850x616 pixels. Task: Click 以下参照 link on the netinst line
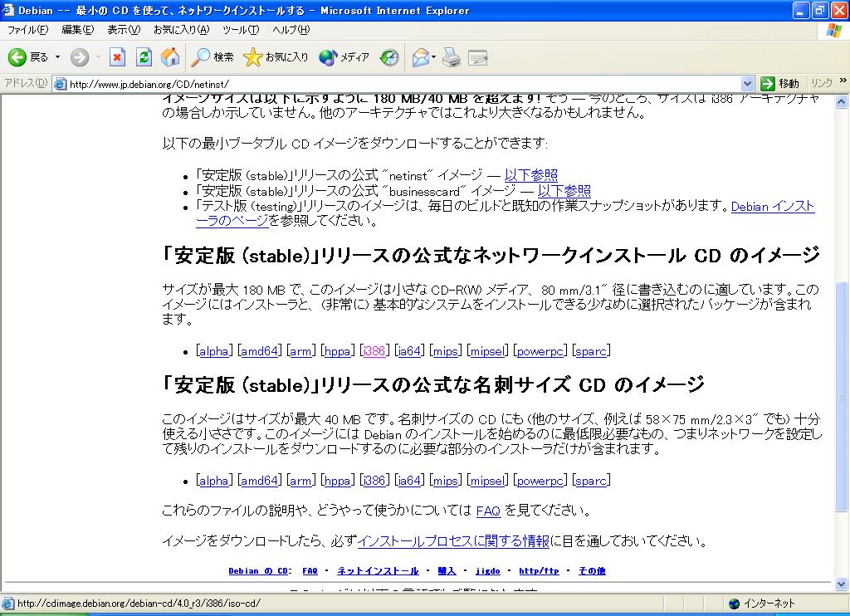pyautogui.click(x=531, y=175)
